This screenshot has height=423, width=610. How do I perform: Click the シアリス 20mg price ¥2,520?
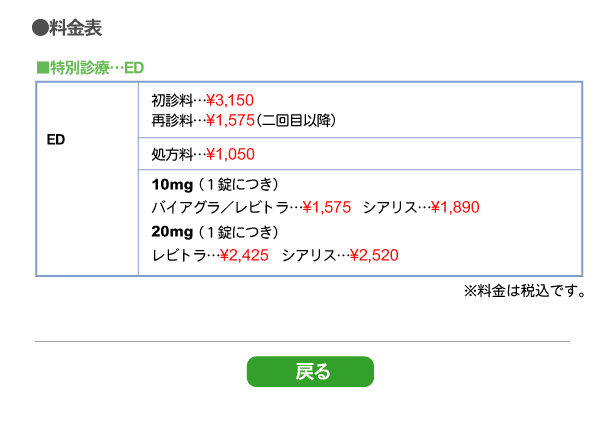tap(374, 255)
